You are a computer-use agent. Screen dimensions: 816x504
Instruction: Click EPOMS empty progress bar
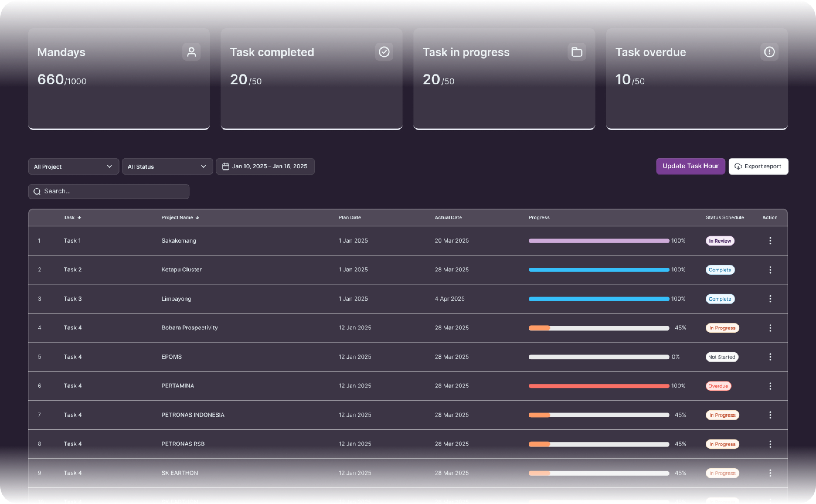599,357
